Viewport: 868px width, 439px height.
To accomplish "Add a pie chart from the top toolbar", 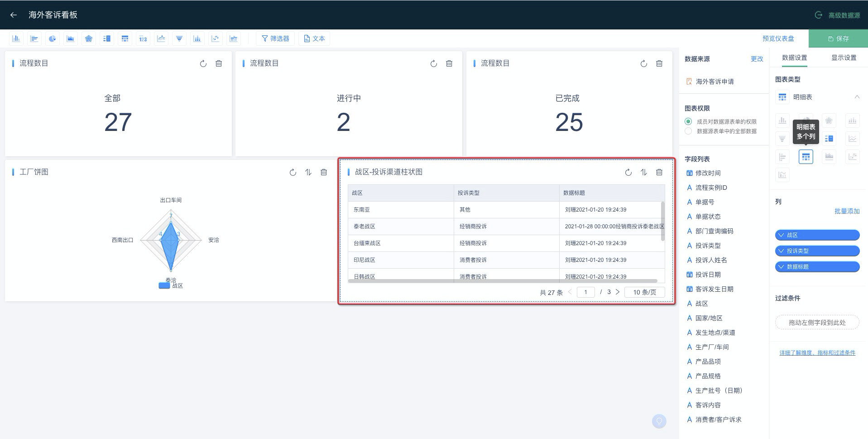I will coord(53,39).
